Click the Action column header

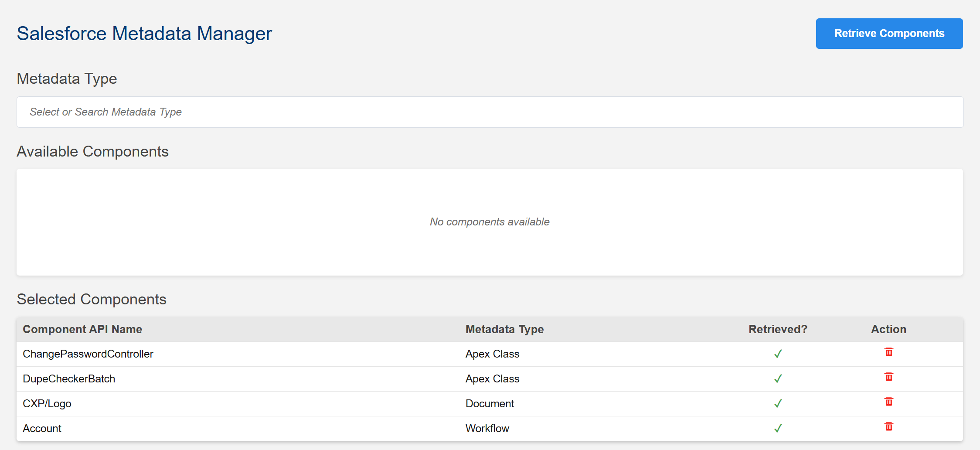click(888, 329)
